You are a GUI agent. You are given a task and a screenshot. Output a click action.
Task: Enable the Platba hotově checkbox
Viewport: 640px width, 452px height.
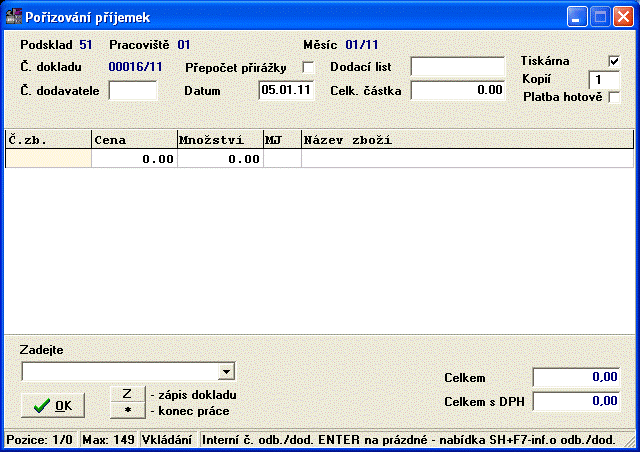point(614,97)
